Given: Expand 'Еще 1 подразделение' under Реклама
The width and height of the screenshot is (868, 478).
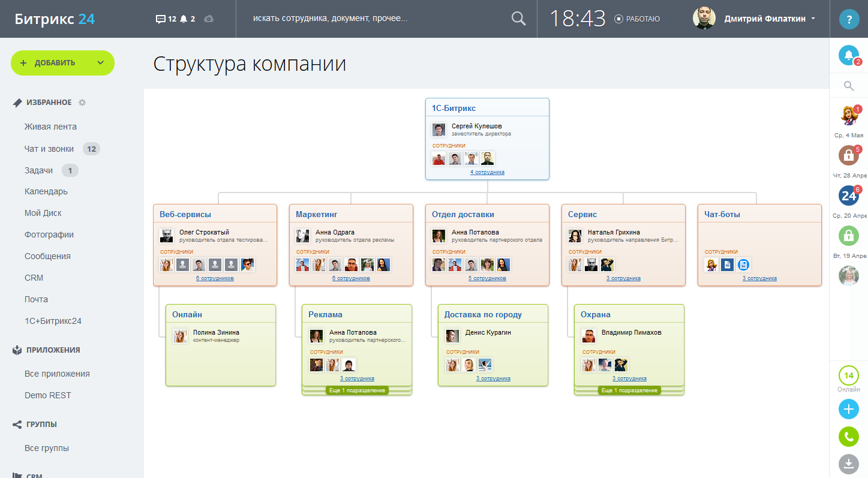Looking at the screenshot, I should [x=357, y=390].
